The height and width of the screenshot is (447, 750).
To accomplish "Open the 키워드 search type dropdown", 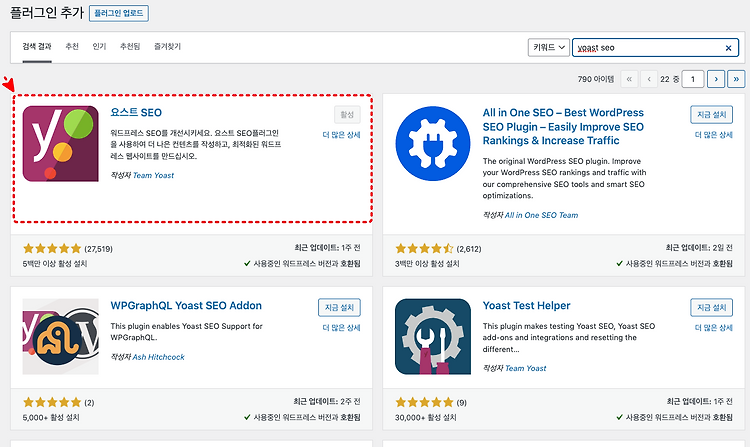I will pyautogui.click(x=549, y=47).
